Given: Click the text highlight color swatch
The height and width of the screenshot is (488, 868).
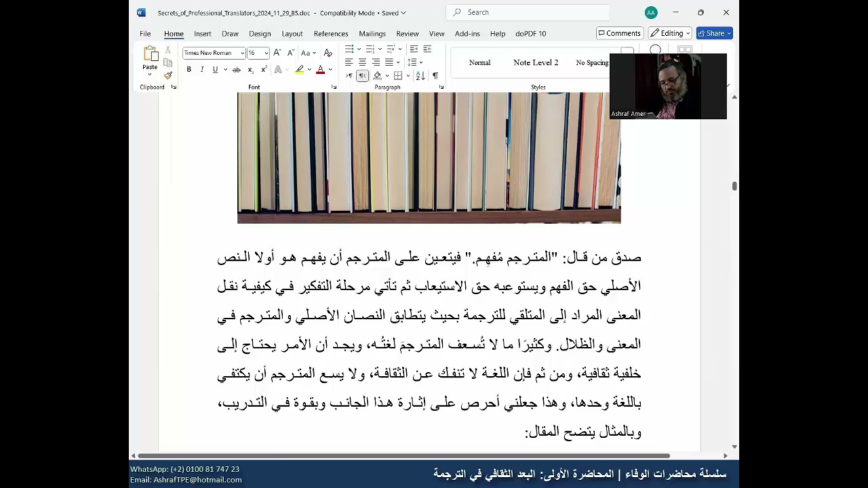Looking at the screenshot, I should (299, 70).
